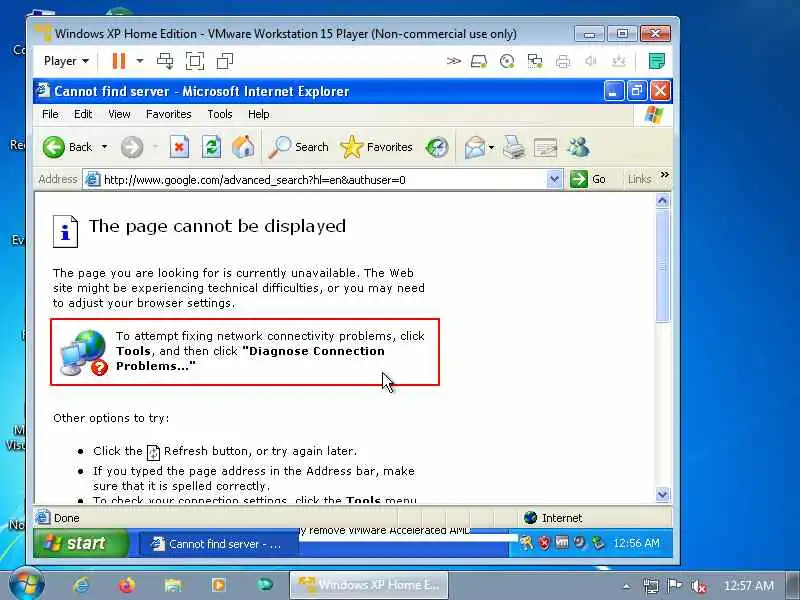Click the XP start button
Image resolution: width=800 pixels, height=600 pixels.
(82, 543)
